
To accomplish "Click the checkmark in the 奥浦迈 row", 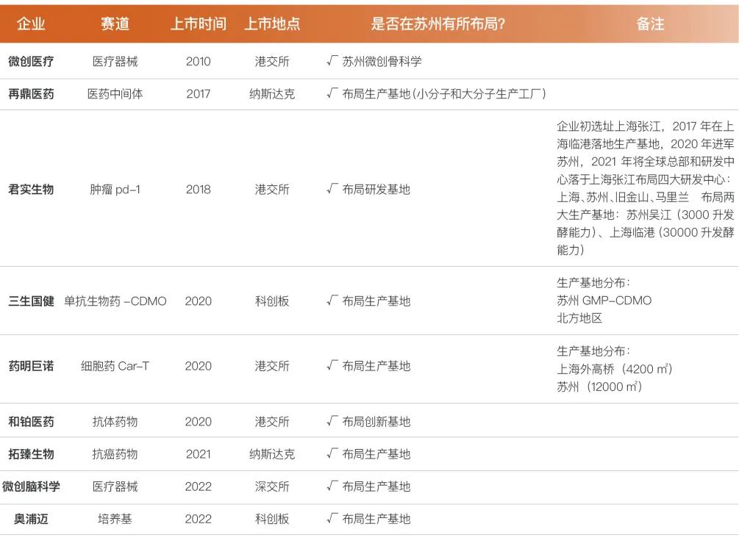I will pos(332,519).
